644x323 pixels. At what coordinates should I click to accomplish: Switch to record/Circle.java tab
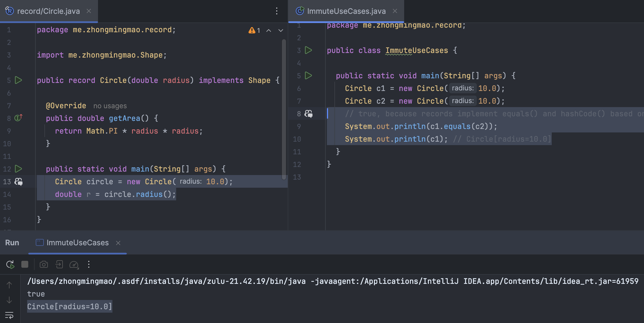48,11
